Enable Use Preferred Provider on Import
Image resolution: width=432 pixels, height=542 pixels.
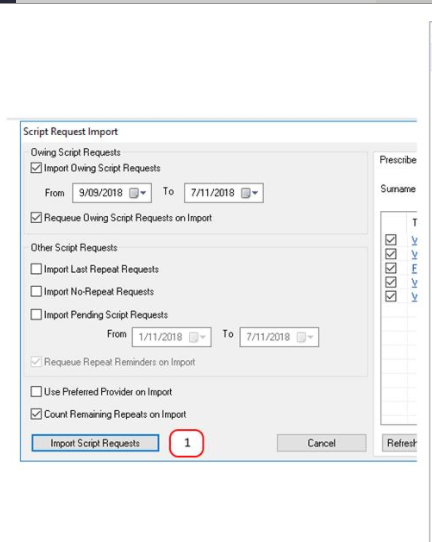pyautogui.click(x=36, y=392)
